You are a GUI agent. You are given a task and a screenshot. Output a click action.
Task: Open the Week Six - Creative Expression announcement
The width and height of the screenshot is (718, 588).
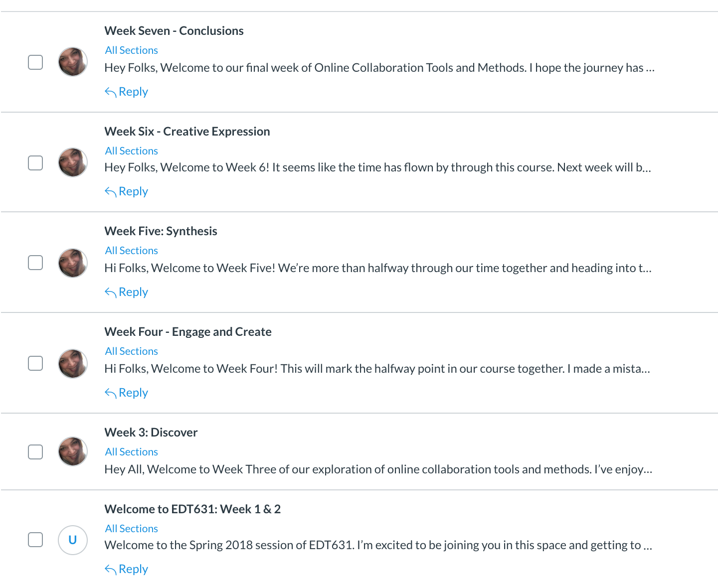[x=187, y=132]
